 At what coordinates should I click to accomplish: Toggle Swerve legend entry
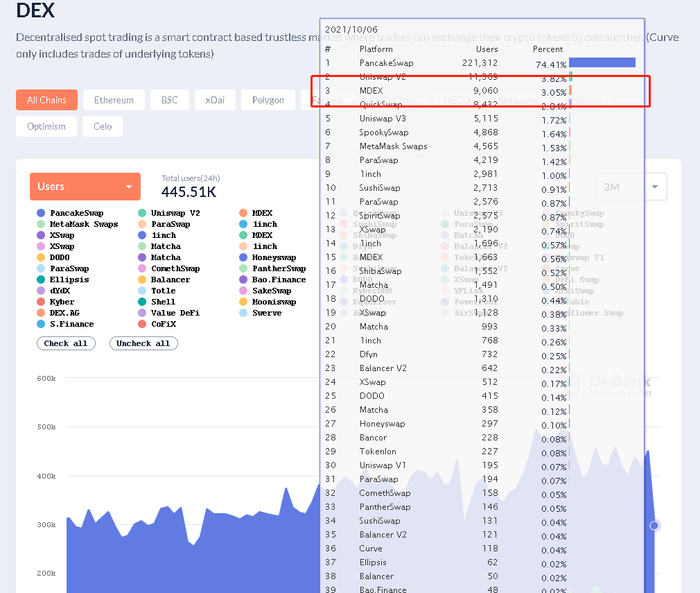click(x=261, y=313)
